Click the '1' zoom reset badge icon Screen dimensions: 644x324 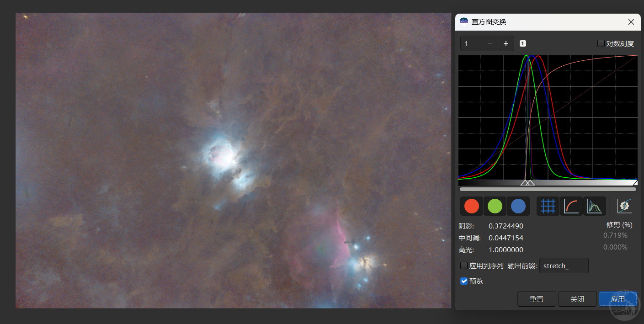(523, 43)
